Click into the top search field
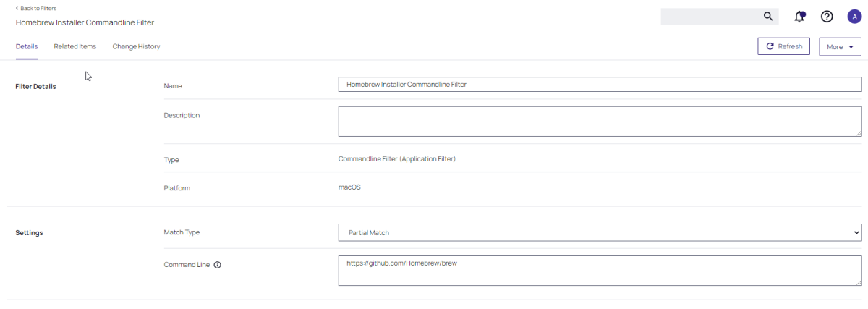868x309 pixels. tap(709, 17)
